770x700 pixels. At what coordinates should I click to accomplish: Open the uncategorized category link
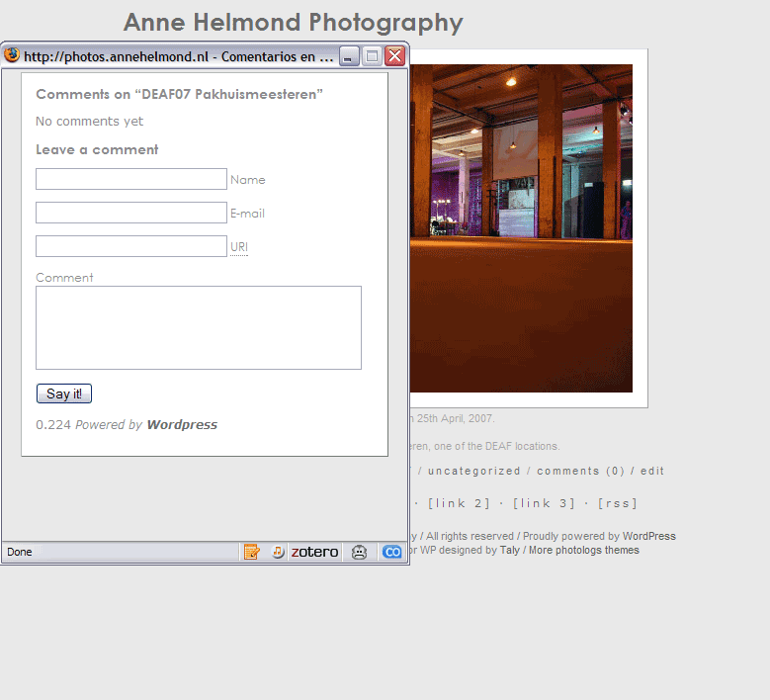(473, 471)
